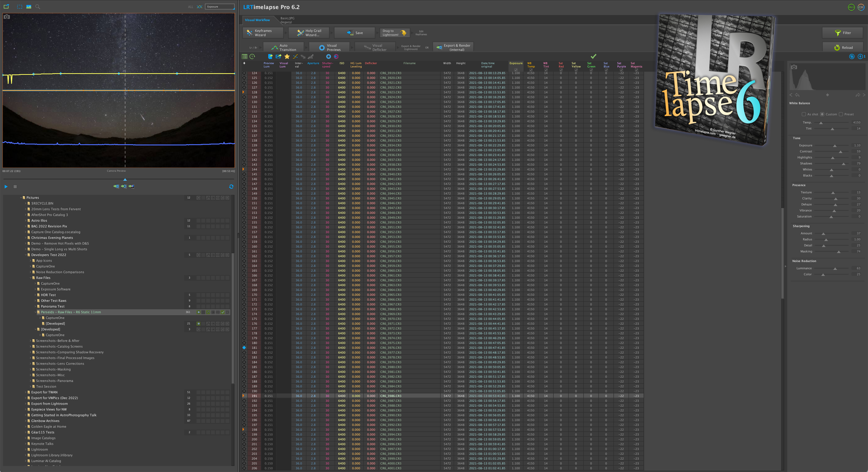Select the Preset white balance option

coord(841,114)
